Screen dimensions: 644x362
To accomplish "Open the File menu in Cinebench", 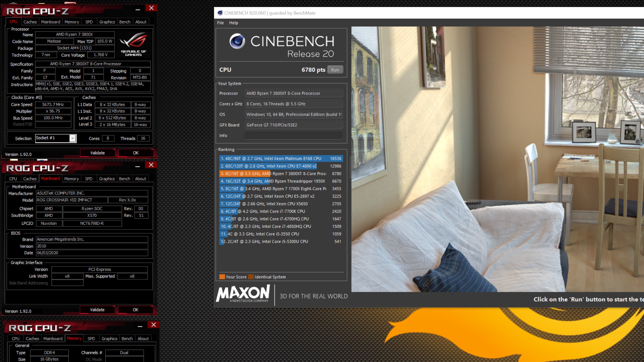I will (x=220, y=23).
